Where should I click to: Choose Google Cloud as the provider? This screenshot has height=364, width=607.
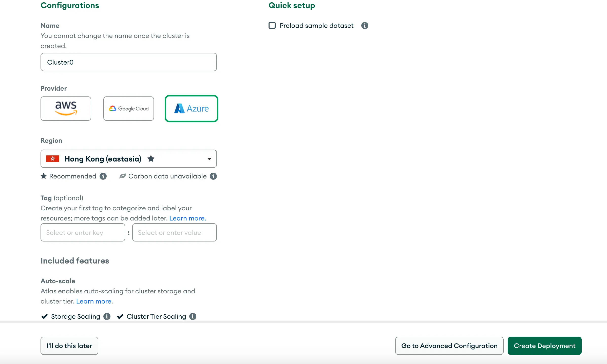(129, 109)
